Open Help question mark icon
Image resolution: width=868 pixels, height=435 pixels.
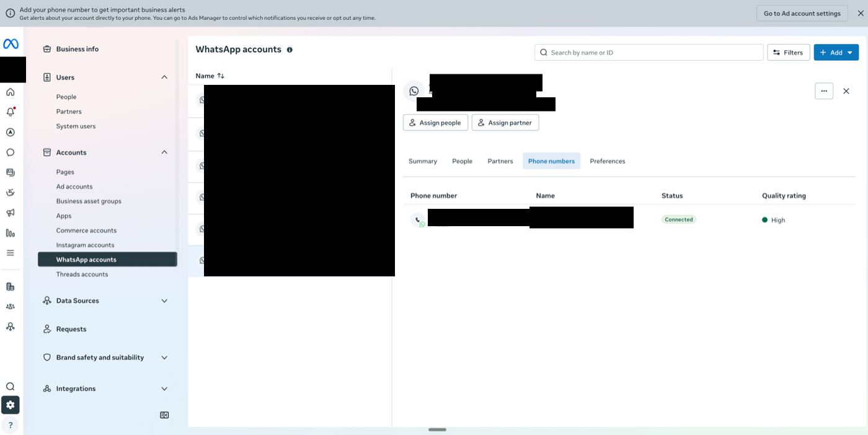tap(11, 425)
